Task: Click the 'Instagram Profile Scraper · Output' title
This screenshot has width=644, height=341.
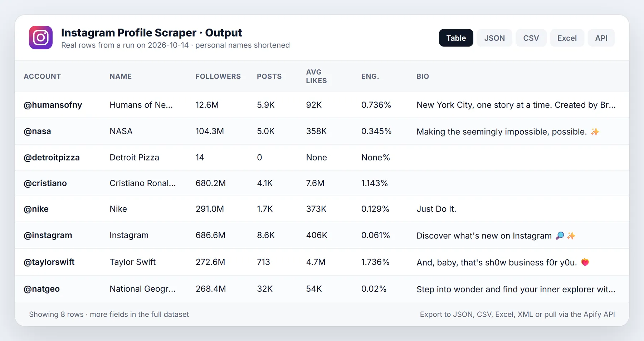Action: coord(151,33)
